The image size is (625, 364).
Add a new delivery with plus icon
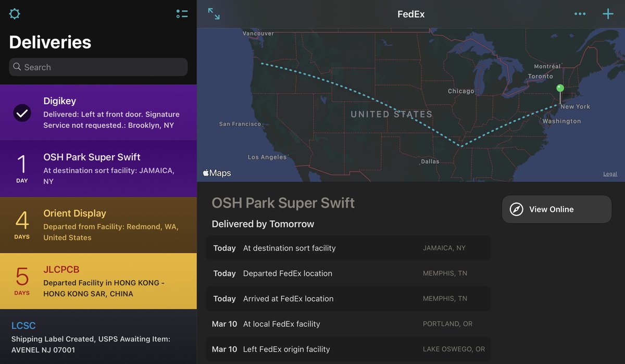coord(608,14)
